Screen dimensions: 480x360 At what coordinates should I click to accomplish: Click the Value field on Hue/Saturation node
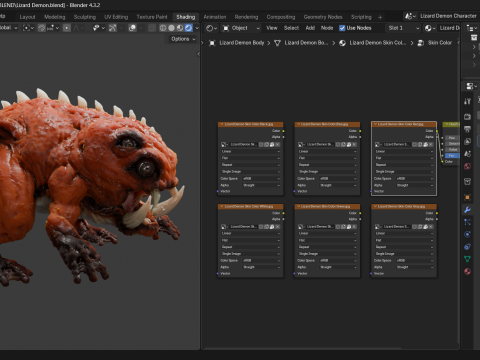click(452, 150)
